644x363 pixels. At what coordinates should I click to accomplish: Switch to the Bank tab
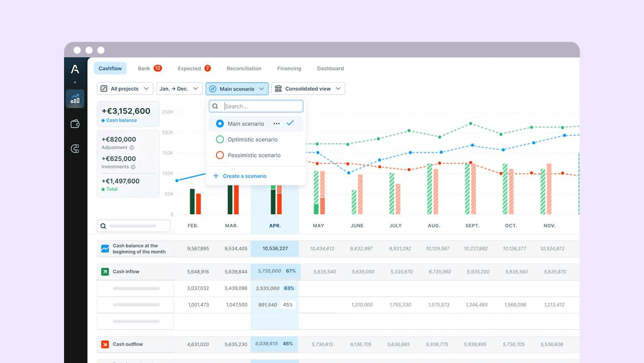(x=144, y=68)
